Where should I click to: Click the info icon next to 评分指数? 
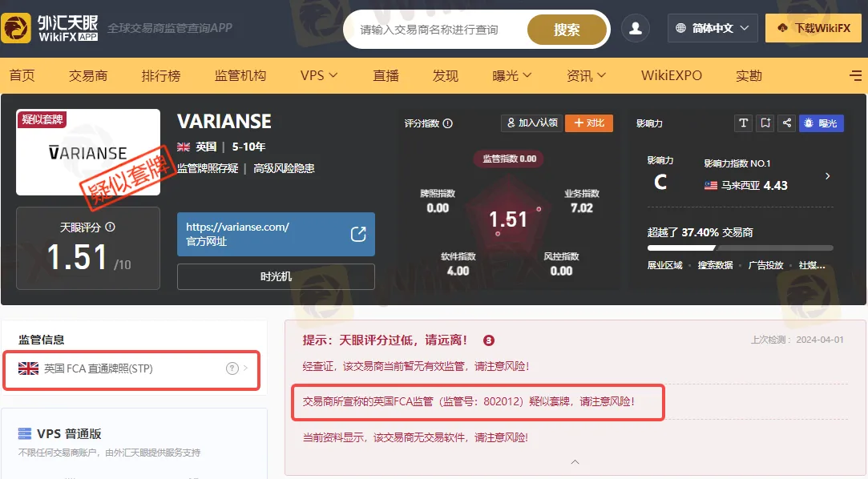tap(448, 123)
